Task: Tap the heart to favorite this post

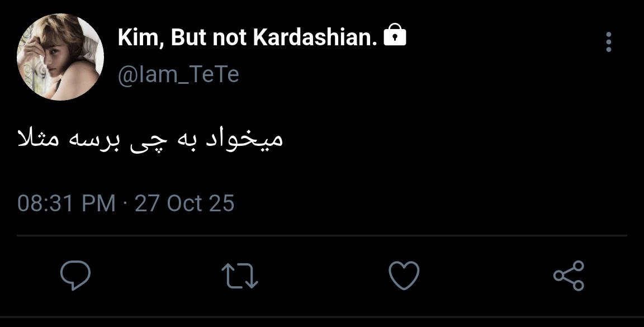Action: 404,276
